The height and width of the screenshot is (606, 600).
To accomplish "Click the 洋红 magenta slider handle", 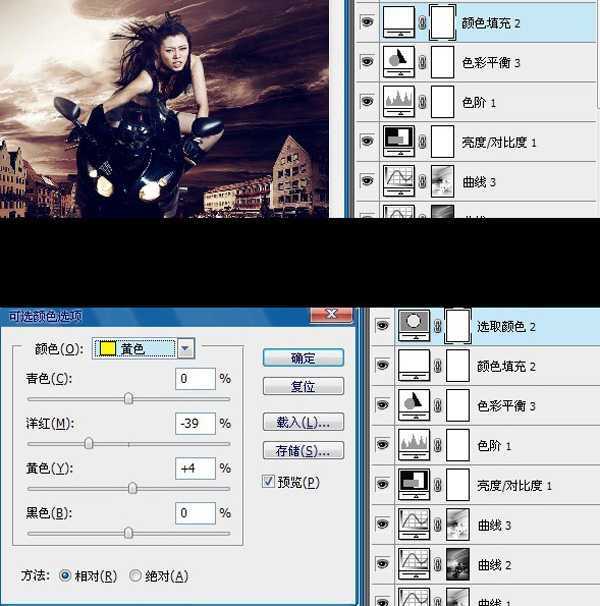I will [89, 442].
